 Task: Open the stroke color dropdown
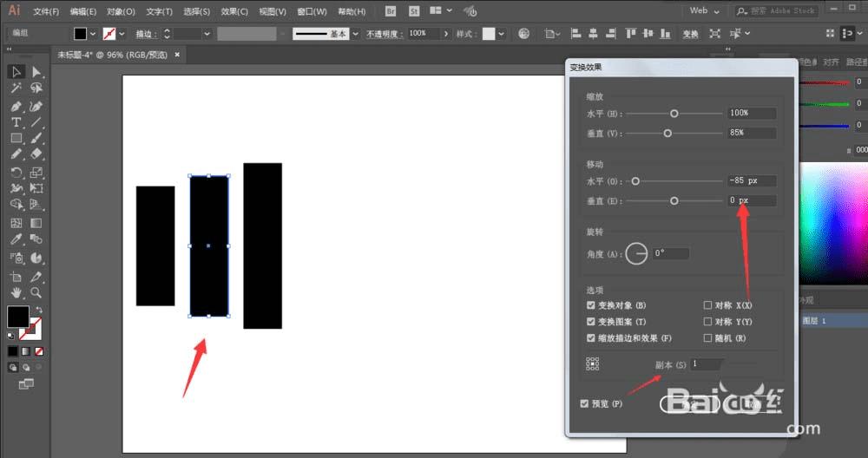coord(122,34)
